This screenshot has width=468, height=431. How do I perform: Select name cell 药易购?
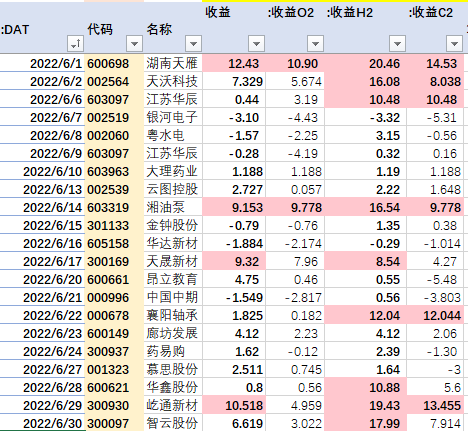pyautogui.click(x=173, y=351)
